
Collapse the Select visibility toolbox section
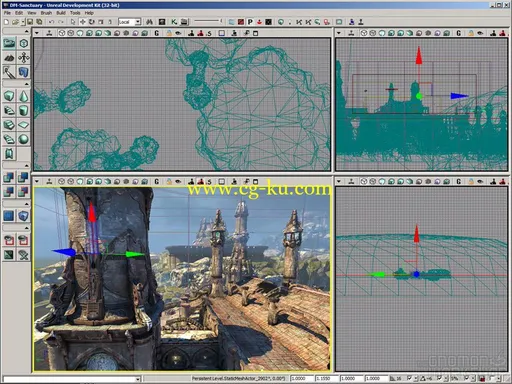(x=26, y=228)
